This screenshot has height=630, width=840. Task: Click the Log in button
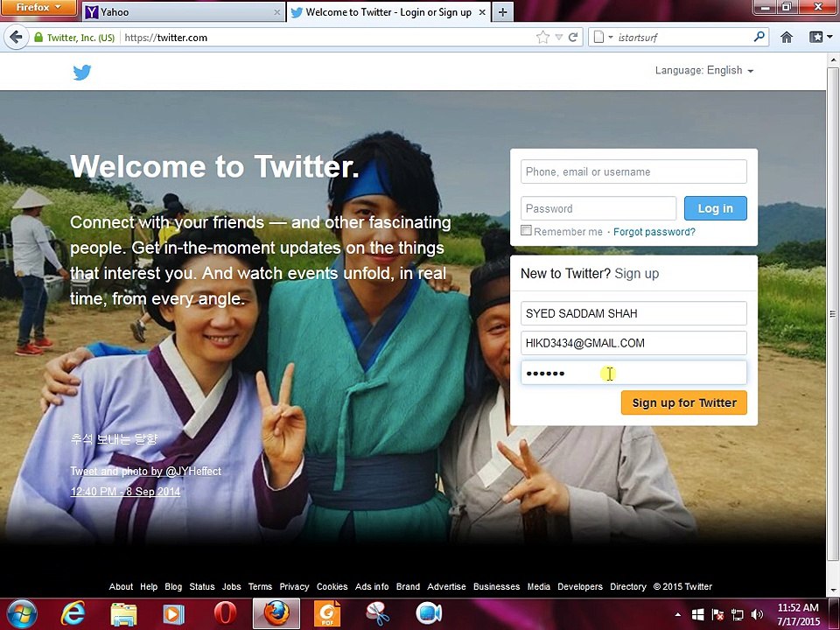715,208
